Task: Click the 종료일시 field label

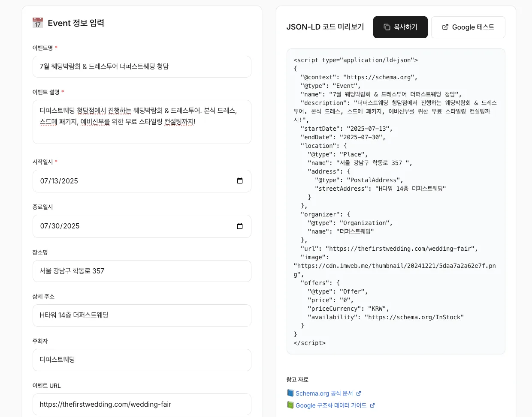Action: [x=42, y=207]
